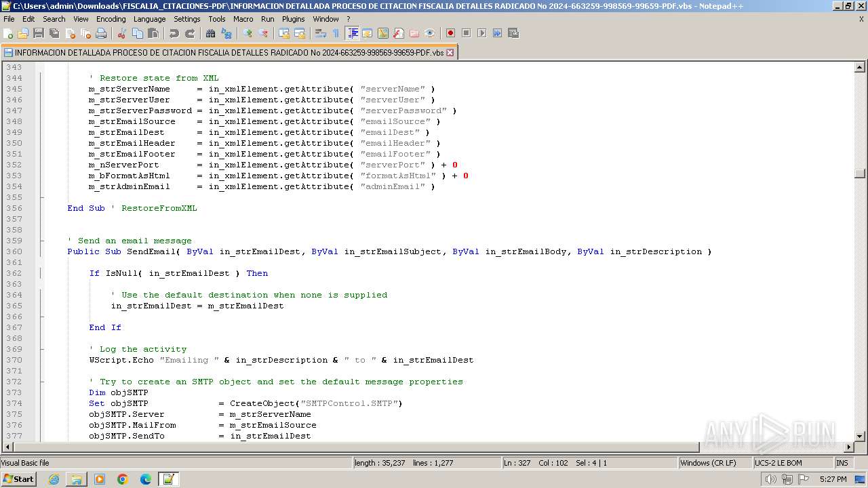The width and height of the screenshot is (868, 488).
Task: Print the document using printer icon
Action: point(101,33)
